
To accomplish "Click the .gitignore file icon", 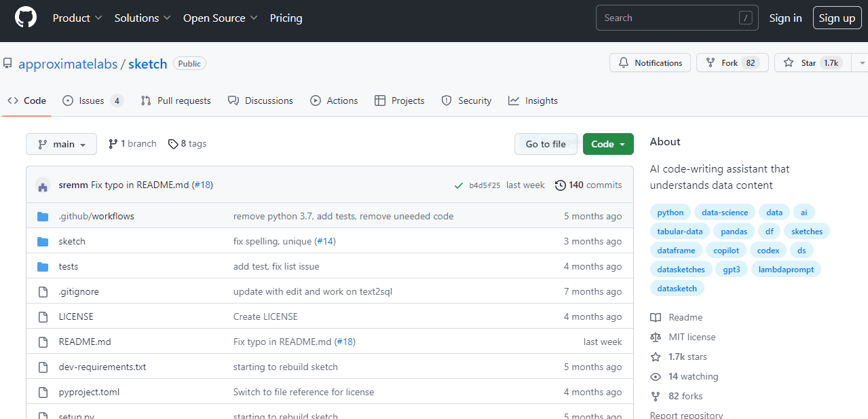I will [x=43, y=292].
